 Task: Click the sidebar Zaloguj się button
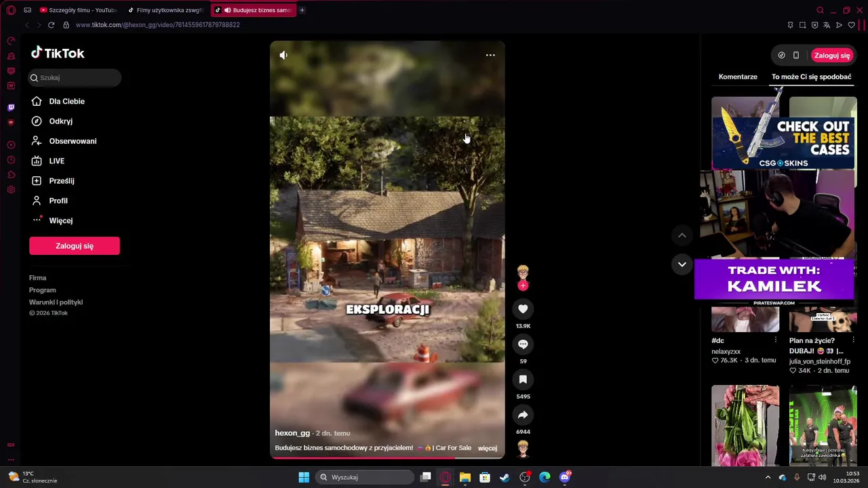75,246
